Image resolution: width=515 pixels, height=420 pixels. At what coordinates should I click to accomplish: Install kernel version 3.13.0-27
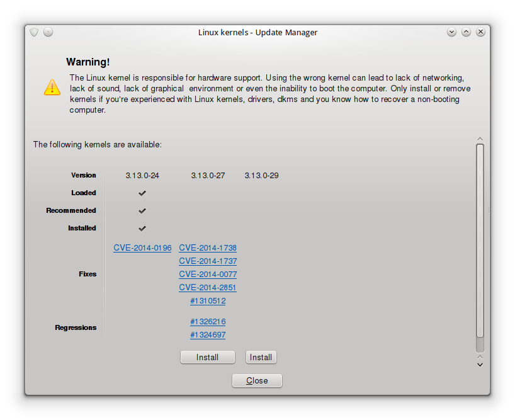tap(208, 357)
